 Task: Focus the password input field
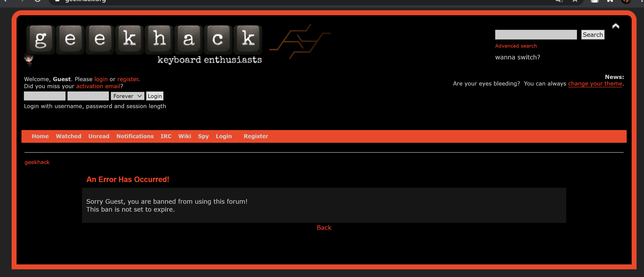(x=88, y=96)
